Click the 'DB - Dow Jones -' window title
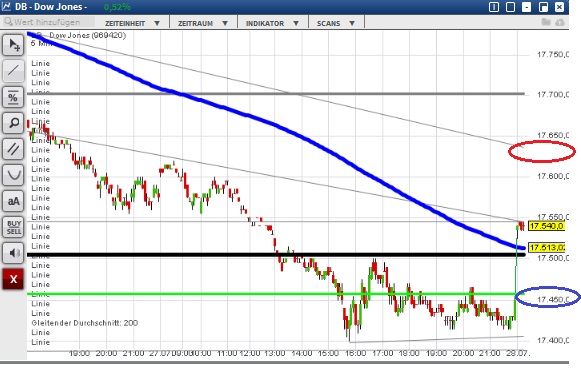The image size is (581, 382). click(51, 7)
